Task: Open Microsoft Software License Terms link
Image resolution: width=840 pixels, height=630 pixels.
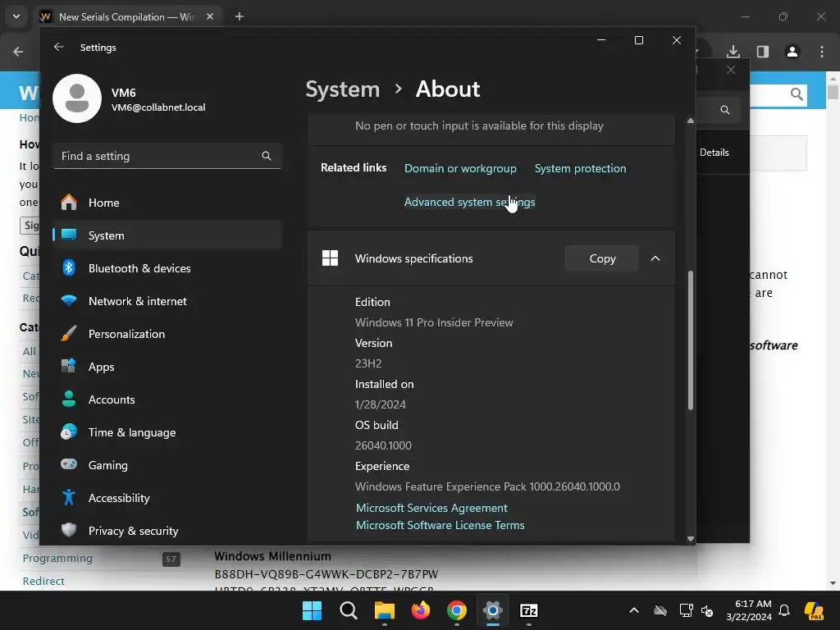Action: (x=440, y=525)
